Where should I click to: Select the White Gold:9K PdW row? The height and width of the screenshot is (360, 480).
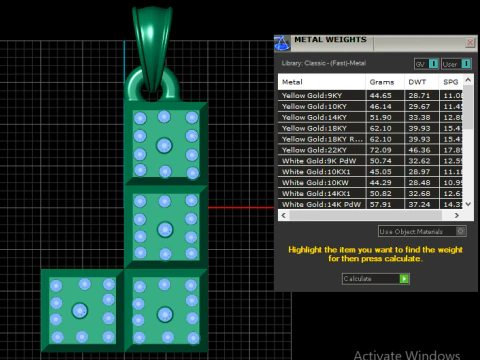coord(370,161)
